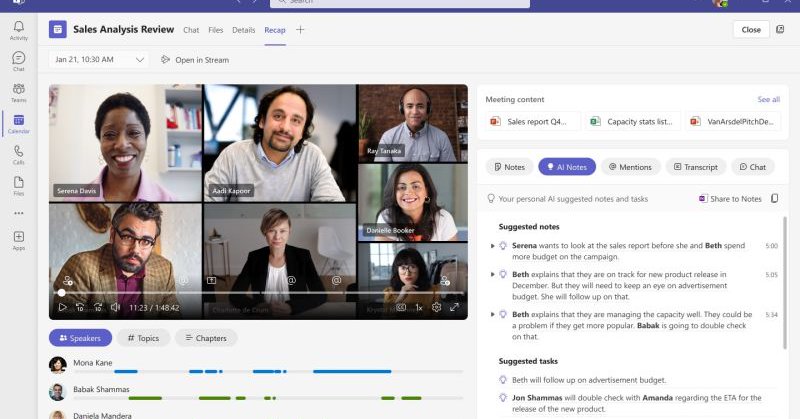
Task: Expand the Serena sales report note
Action: (x=493, y=246)
